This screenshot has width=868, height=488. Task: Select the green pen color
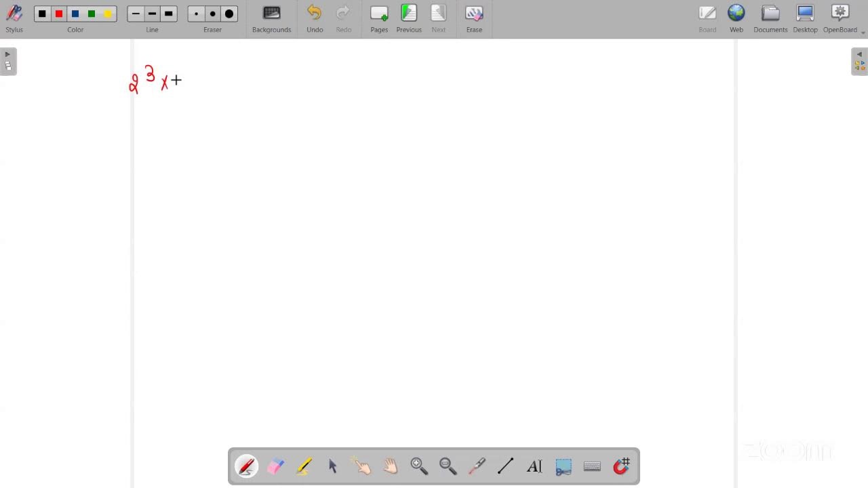[x=92, y=14]
